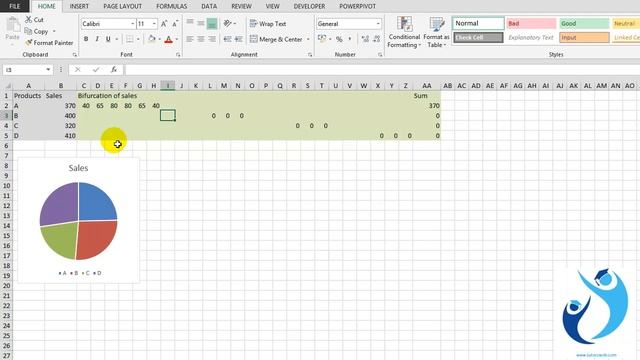Switch to the PAGE LAYOUT tab
The width and height of the screenshot is (640, 360).
[122, 6]
